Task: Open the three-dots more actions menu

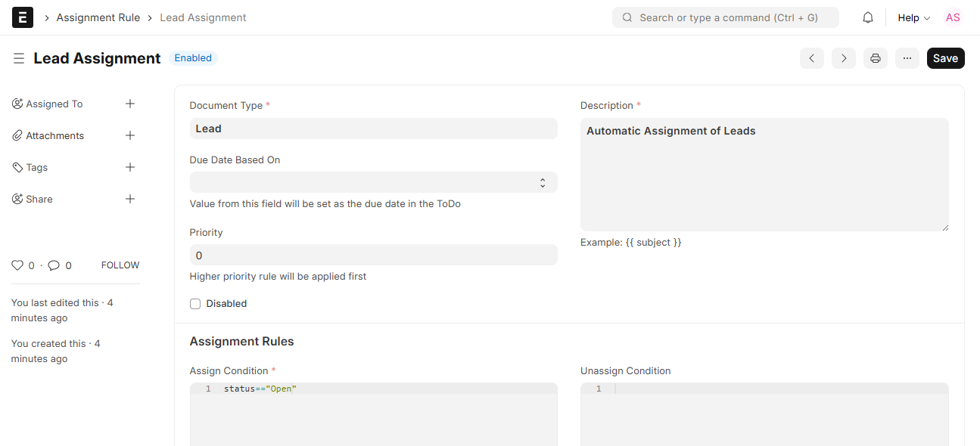Action: click(907, 58)
